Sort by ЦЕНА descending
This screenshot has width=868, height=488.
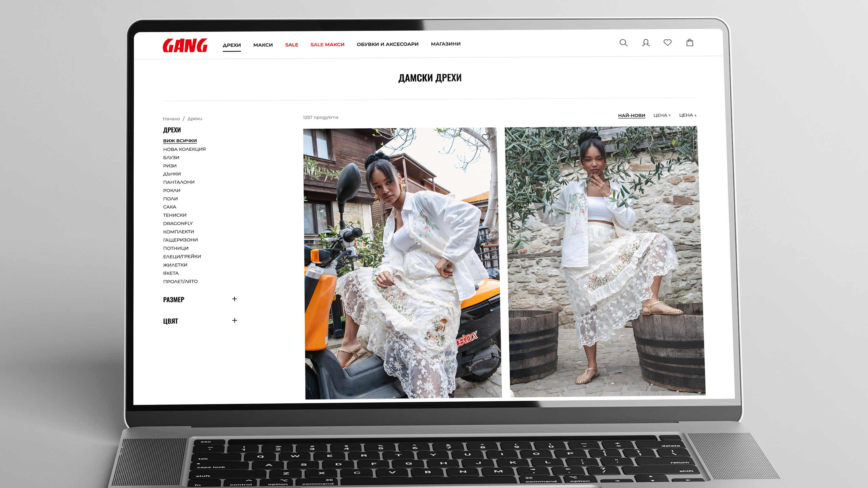point(687,115)
